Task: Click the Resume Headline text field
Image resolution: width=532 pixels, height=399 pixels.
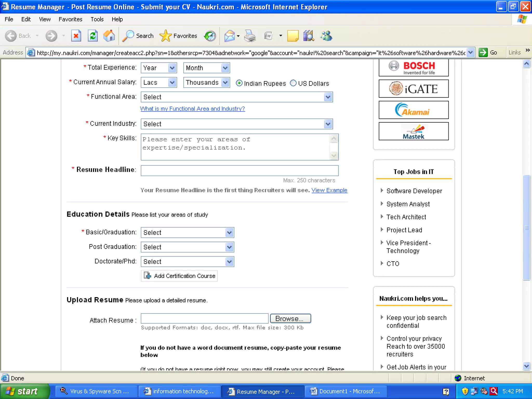Action: 240,171
